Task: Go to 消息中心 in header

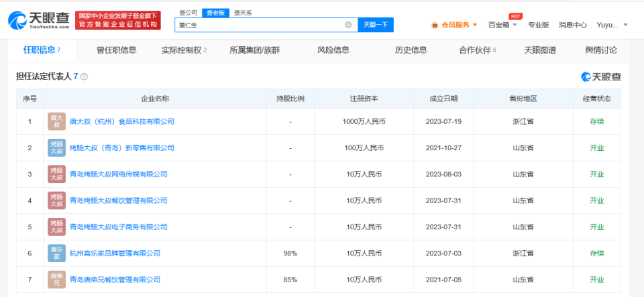Action: point(572,25)
